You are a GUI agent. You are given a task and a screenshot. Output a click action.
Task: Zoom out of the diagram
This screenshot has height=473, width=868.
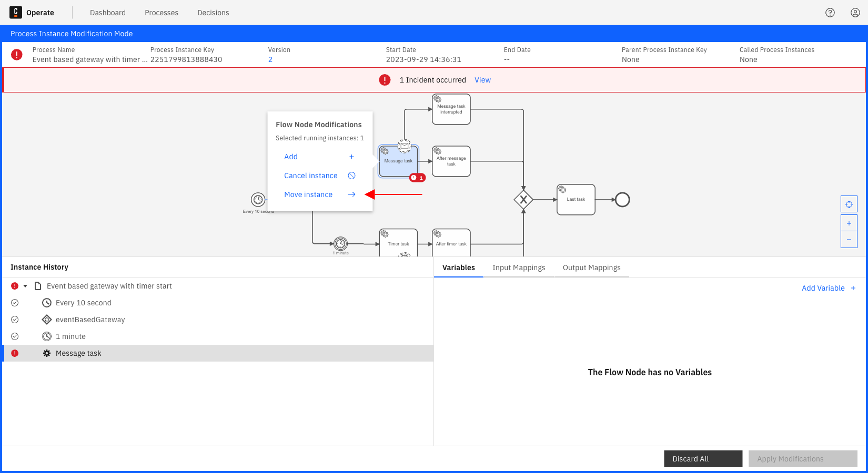[849, 240]
